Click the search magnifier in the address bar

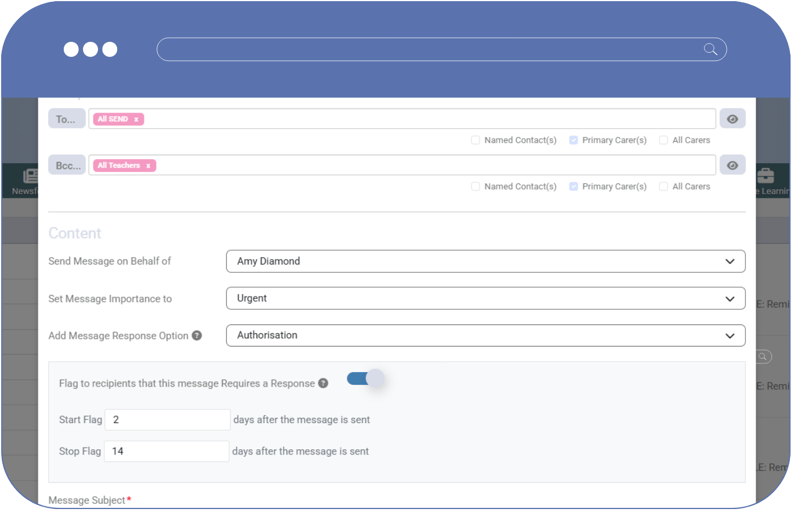click(x=710, y=49)
